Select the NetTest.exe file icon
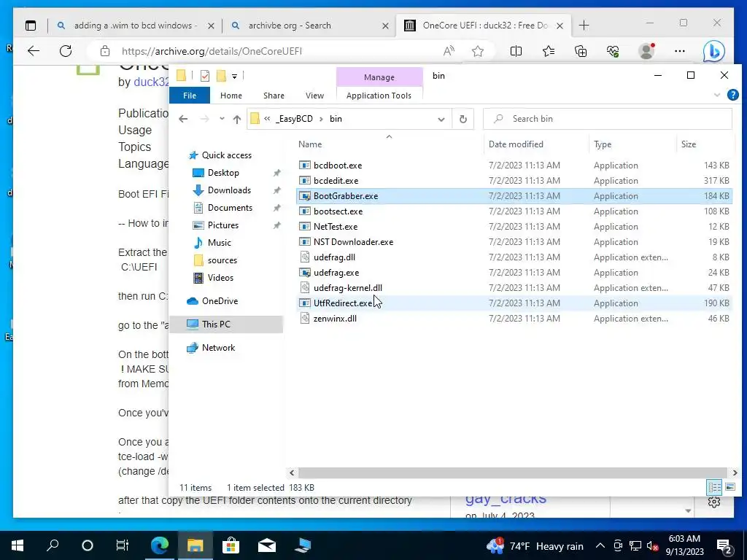Viewport: 747px width, 560px height. (x=305, y=226)
